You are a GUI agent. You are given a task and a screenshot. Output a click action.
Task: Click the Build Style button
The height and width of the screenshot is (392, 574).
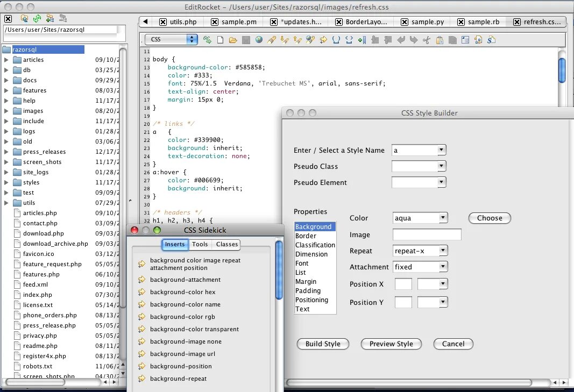tap(323, 344)
